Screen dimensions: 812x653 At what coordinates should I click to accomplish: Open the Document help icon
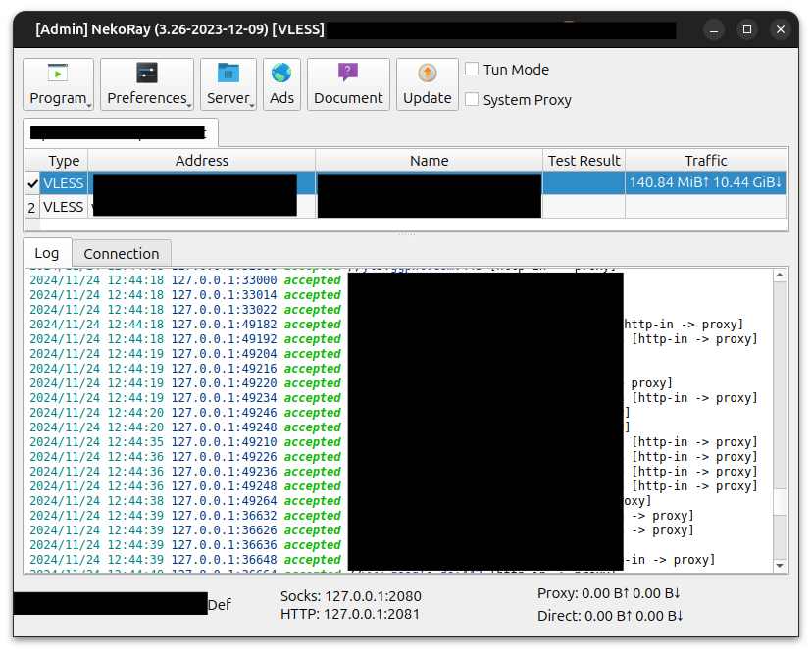pyautogui.click(x=348, y=74)
